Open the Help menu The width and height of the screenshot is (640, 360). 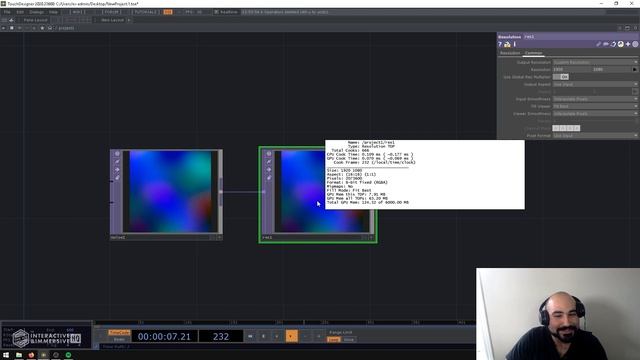click(53, 12)
